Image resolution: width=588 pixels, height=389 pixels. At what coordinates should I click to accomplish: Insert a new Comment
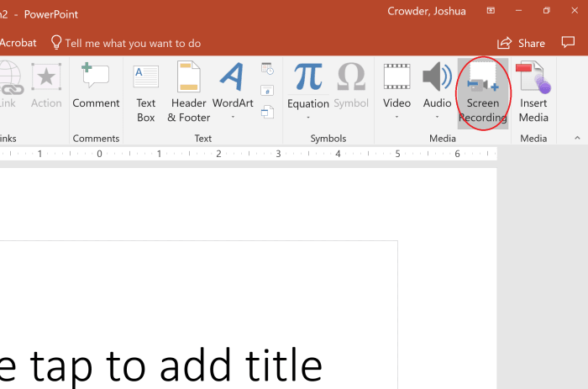pos(96,86)
